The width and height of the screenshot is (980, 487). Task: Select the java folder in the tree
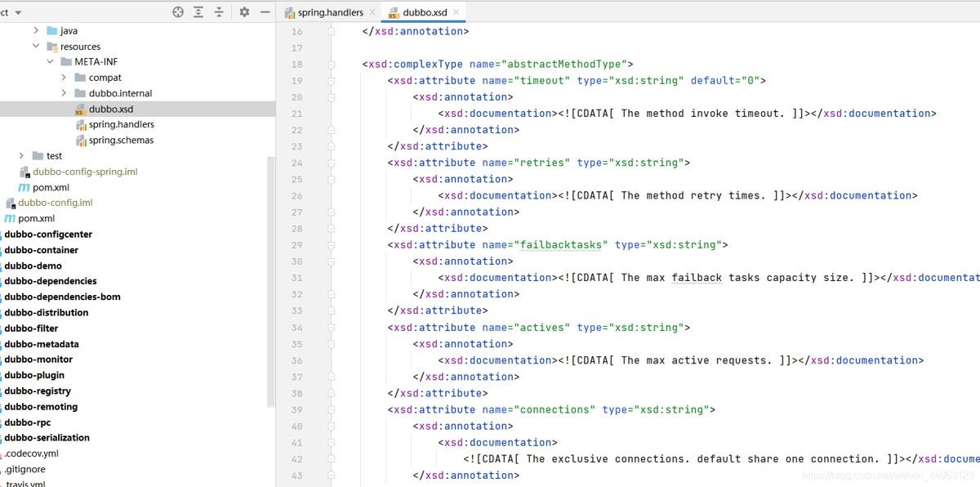point(62,30)
